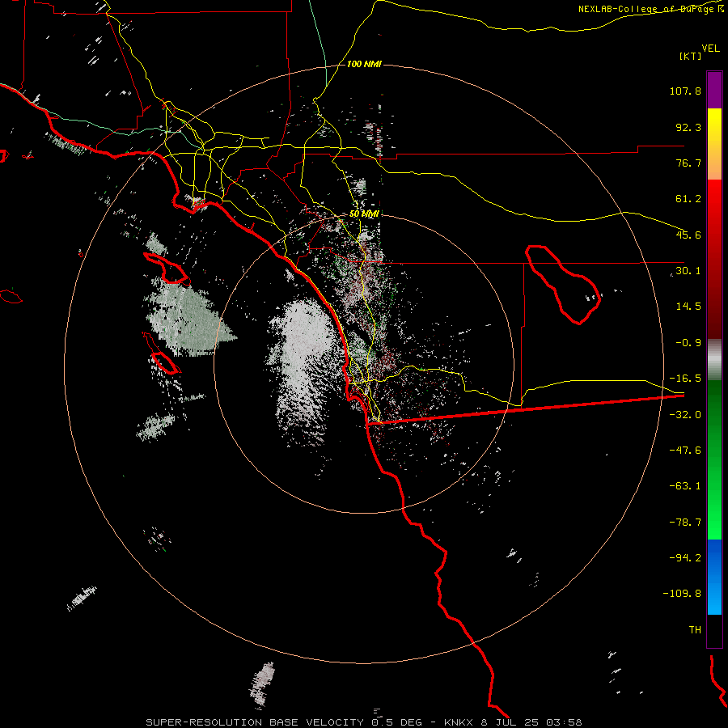This screenshot has height=728, width=728.
Task: Click the 50 NMI range ring label
Action: tap(364, 214)
